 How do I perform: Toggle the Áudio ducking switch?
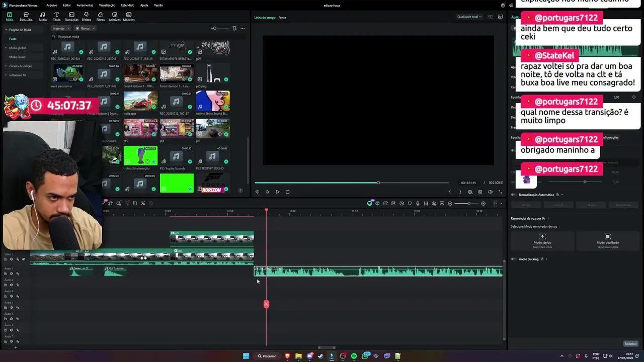[514, 259]
